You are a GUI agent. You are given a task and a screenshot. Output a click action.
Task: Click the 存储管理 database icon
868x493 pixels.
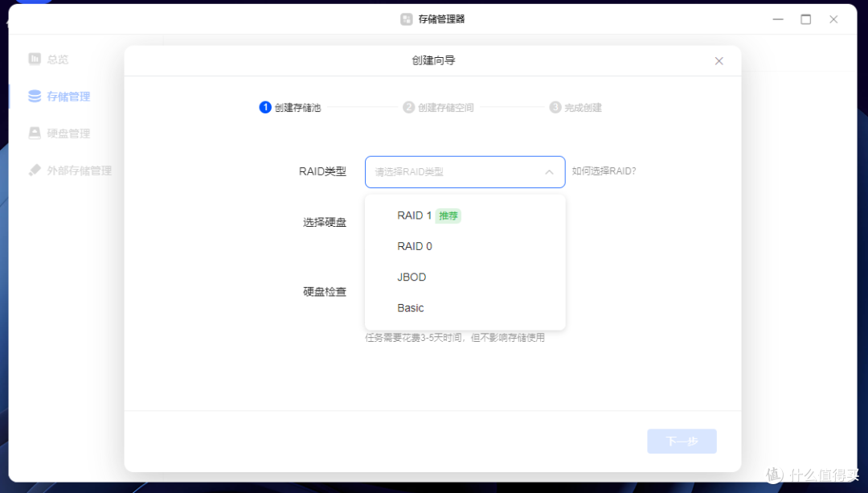point(35,97)
